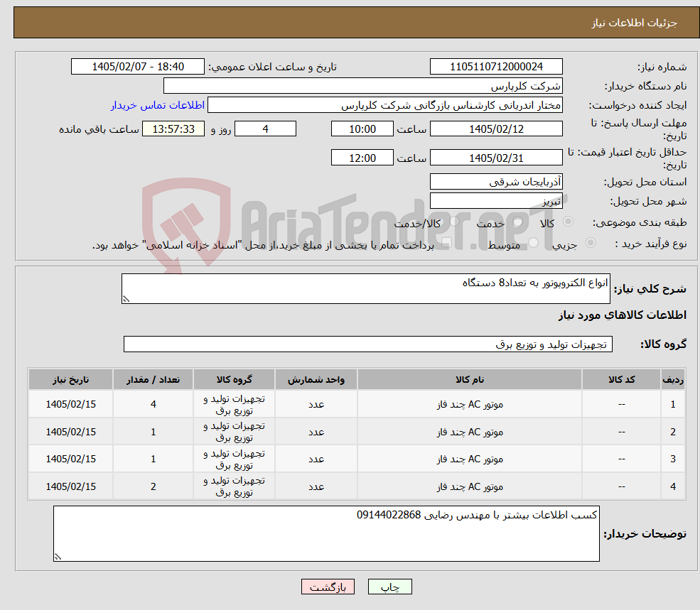Click the price validity date 1405/02/31
This screenshot has width=700, height=610.
(x=496, y=158)
